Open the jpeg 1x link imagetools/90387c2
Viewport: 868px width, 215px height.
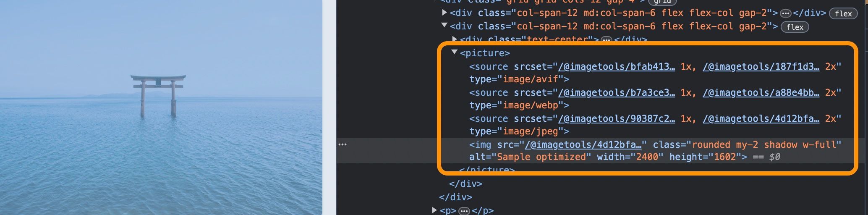pyautogui.click(x=617, y=118)
